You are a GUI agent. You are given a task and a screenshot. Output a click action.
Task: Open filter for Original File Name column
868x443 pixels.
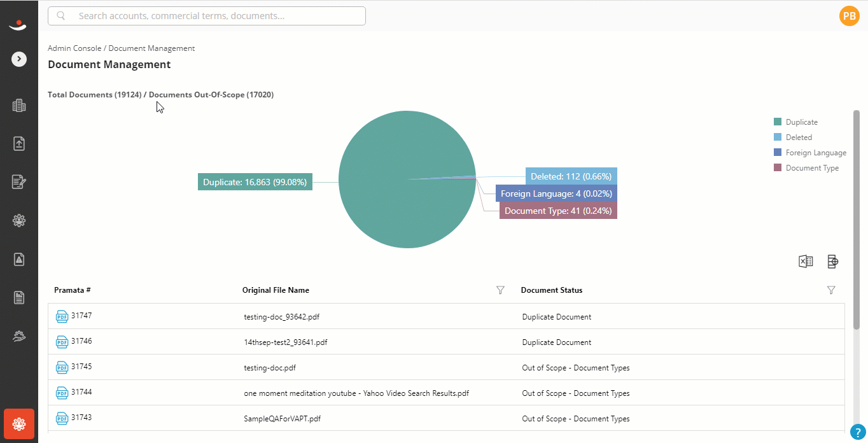pyautogui.click(x=500, y=290)
